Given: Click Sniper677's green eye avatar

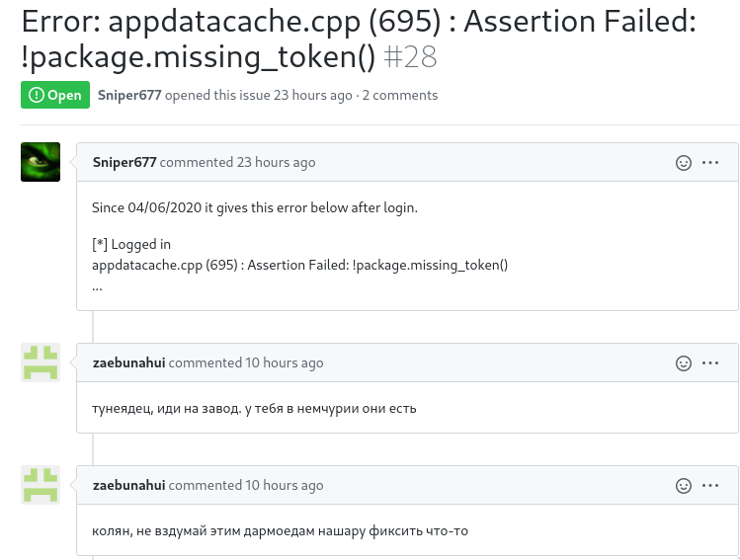Looking at the screenshot, I should 41,162.
